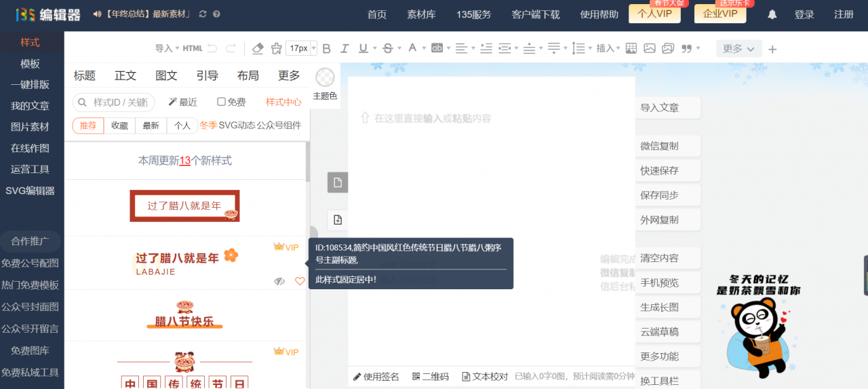Viewport: 868px width, 389px height.
Task: Click the insert table icon
Action: point(631,48)
